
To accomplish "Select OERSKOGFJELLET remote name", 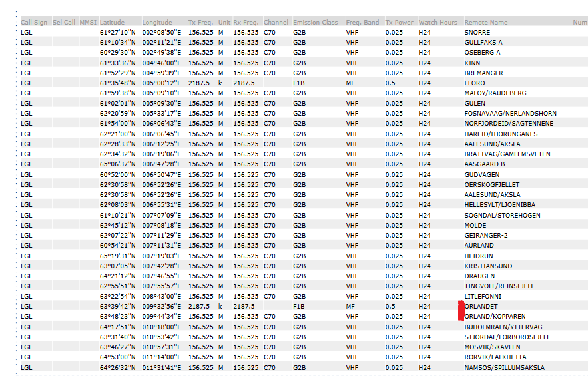I will pyautogui.click(x=491, y=184).
